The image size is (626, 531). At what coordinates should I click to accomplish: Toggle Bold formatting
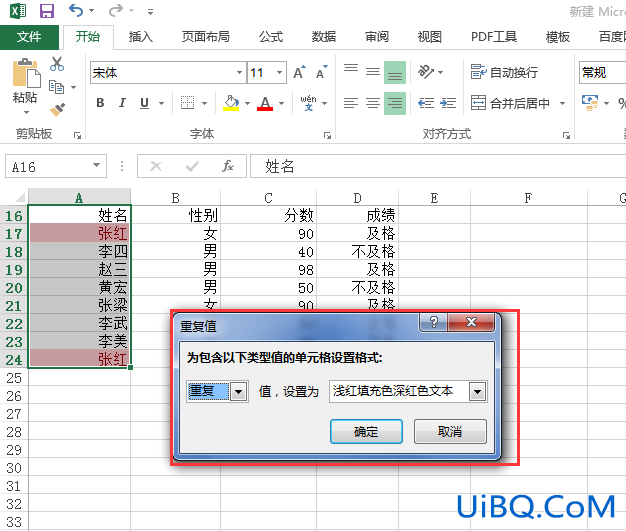click(100, 103)
